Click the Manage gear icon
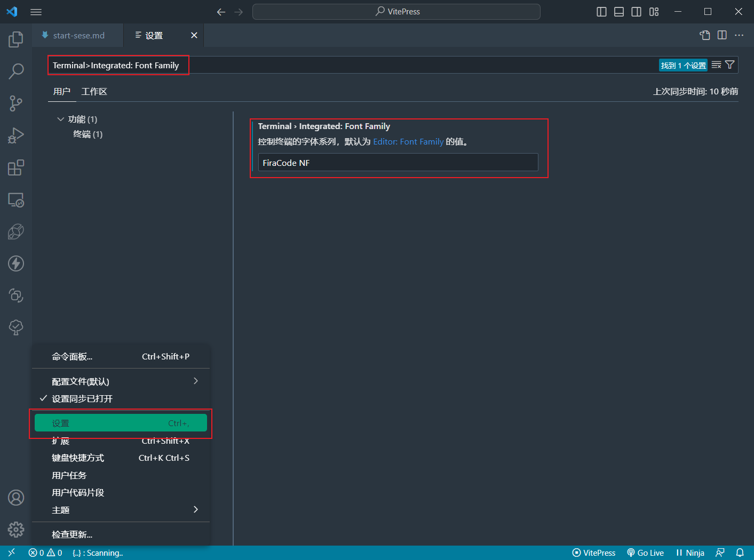754x560 pixels. tap(16, 530)
